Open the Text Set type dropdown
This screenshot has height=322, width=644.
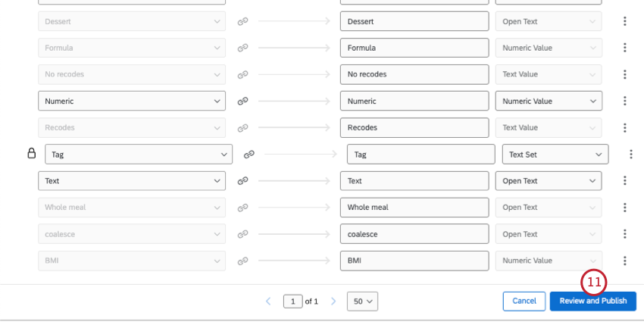click(x=555, y=154)
